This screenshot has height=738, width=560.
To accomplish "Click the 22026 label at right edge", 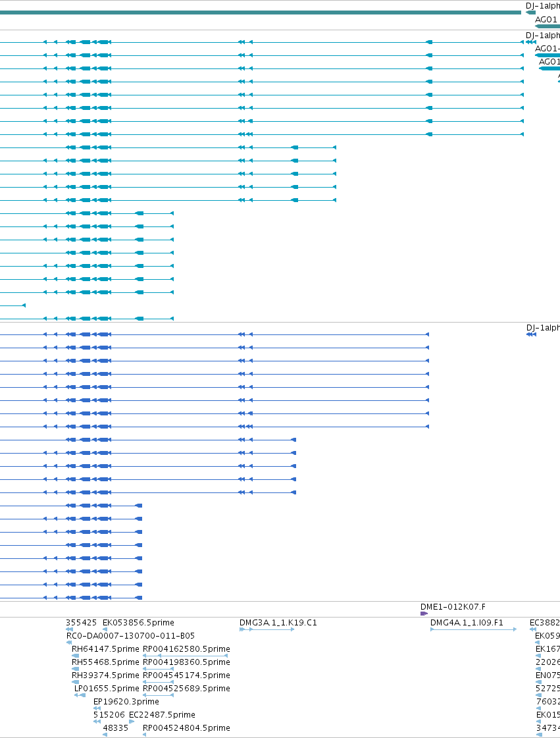I will point(547,662).
